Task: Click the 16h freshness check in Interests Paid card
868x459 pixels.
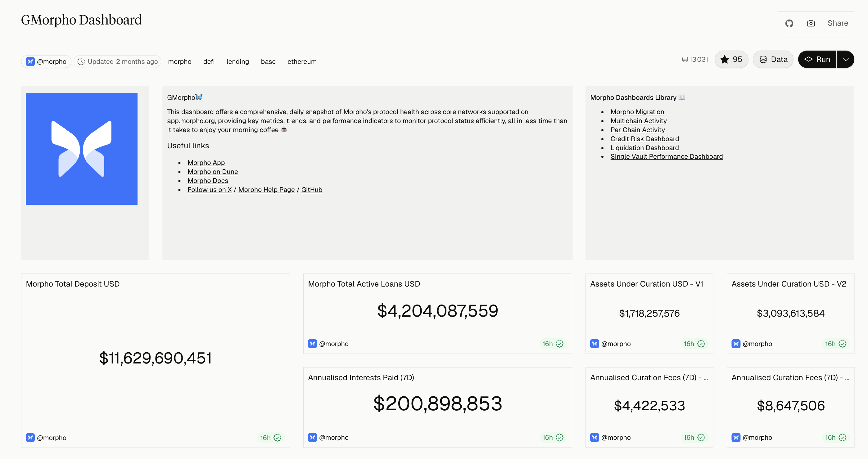Action: click(x=553, y=438)
